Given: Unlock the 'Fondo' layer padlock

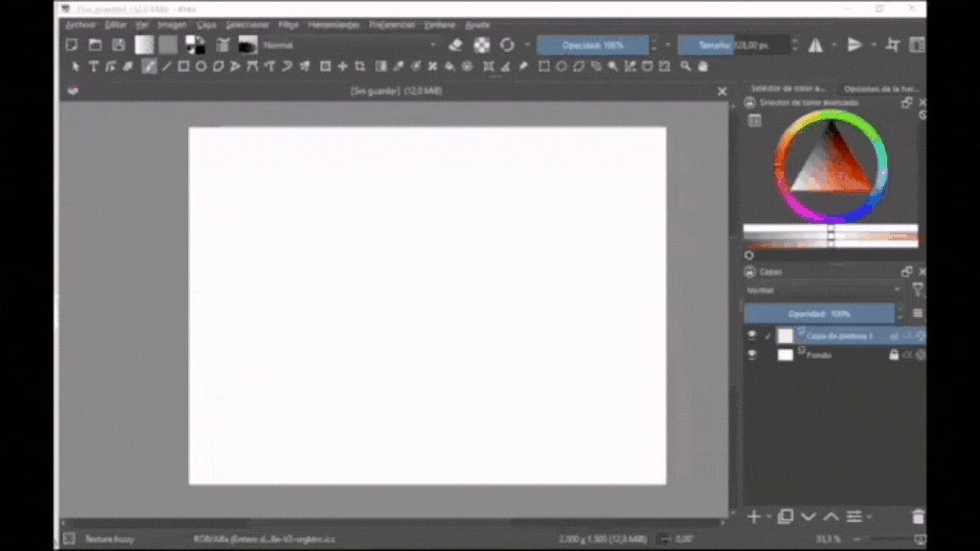Looking at the screenshot, I should coord(893,355).
